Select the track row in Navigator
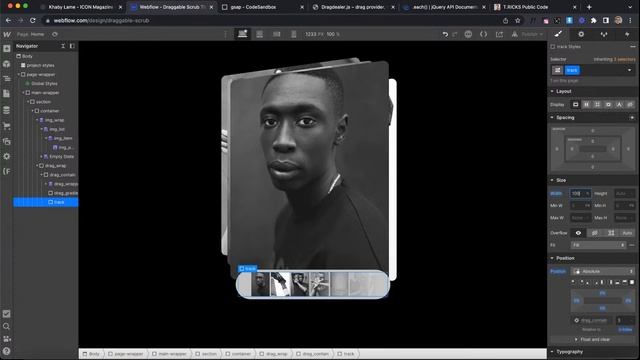 46,202
